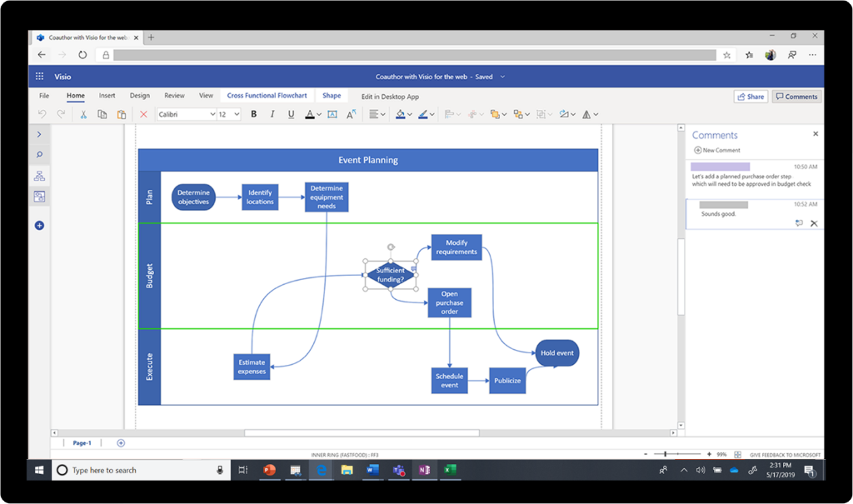The height and width of the screenshot is (504, 853).
Task: Click the Share button
Action: (x=750, y=96)
